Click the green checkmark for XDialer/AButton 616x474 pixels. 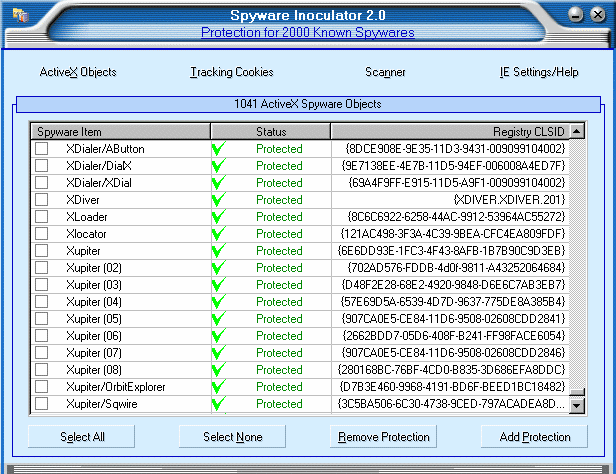pos(217,149)
